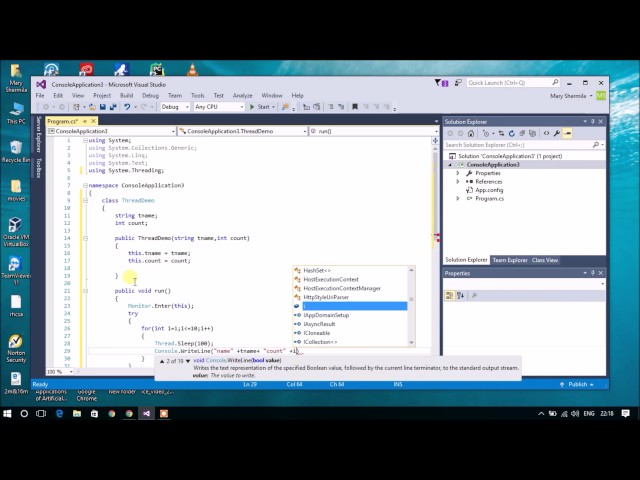640x480 pixels.
Task: Toggle Preview Selected Items in Solution Explorer
Action: 567,133
